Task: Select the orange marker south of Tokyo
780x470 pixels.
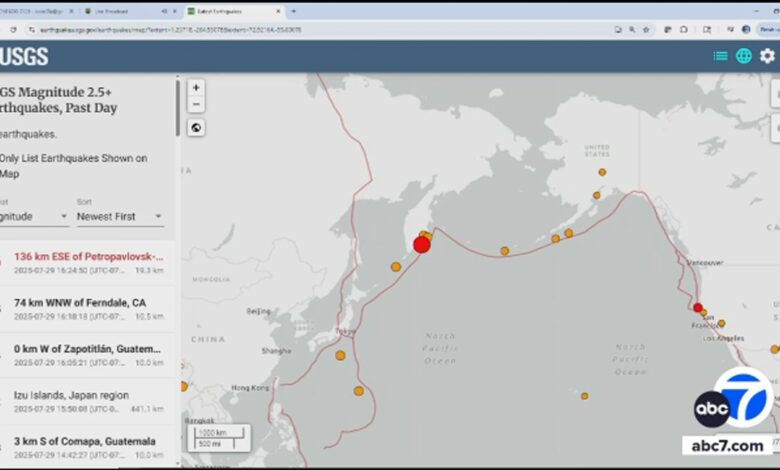Action: click(340, 355)
